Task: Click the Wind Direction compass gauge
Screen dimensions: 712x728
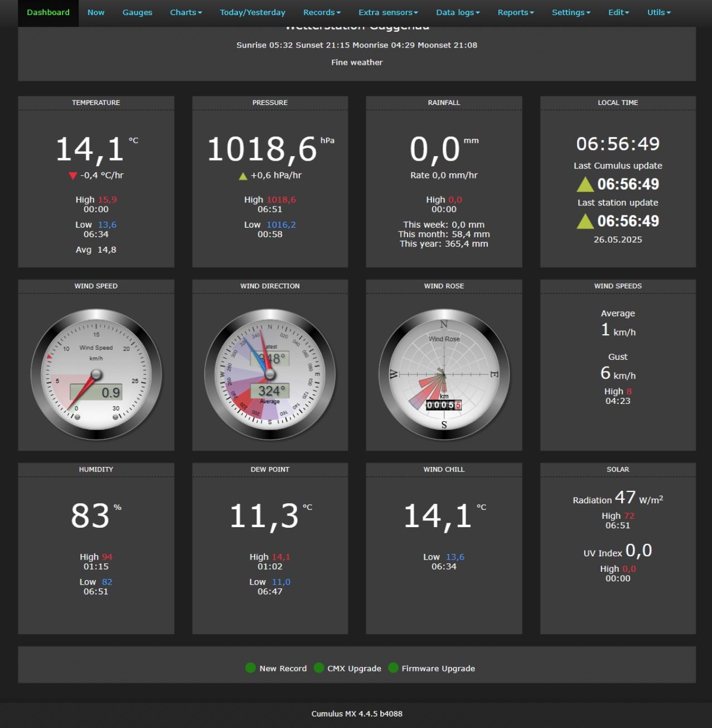Action: (x=270, y=374)
